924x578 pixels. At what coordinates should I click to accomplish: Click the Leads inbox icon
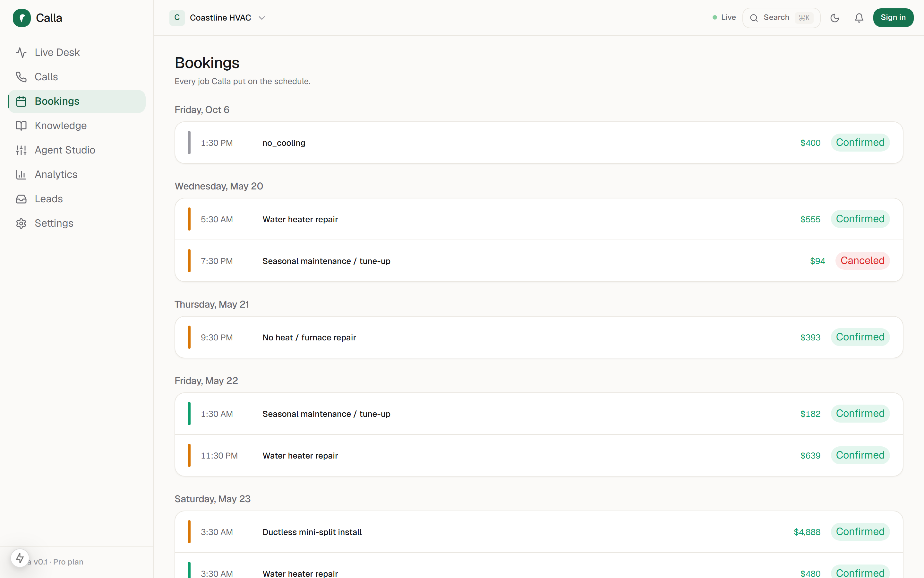coord(21,199)
